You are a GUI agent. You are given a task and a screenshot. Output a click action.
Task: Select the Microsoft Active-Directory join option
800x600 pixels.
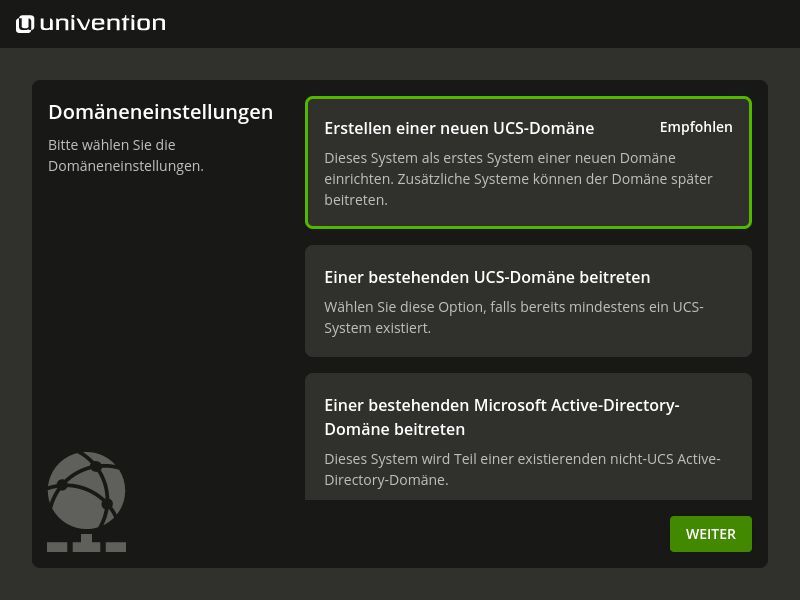pos(528,436)
